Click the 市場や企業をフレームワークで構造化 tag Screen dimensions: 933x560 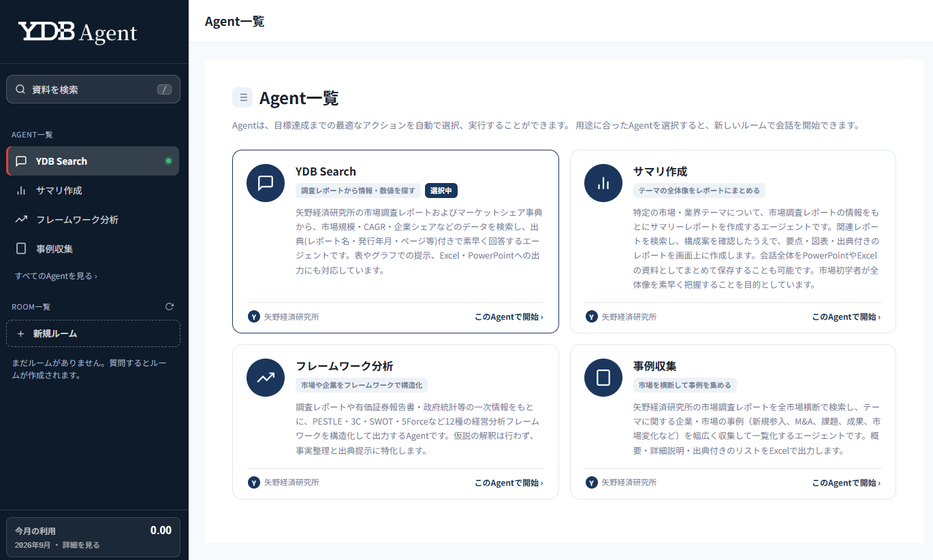[362, 385]
